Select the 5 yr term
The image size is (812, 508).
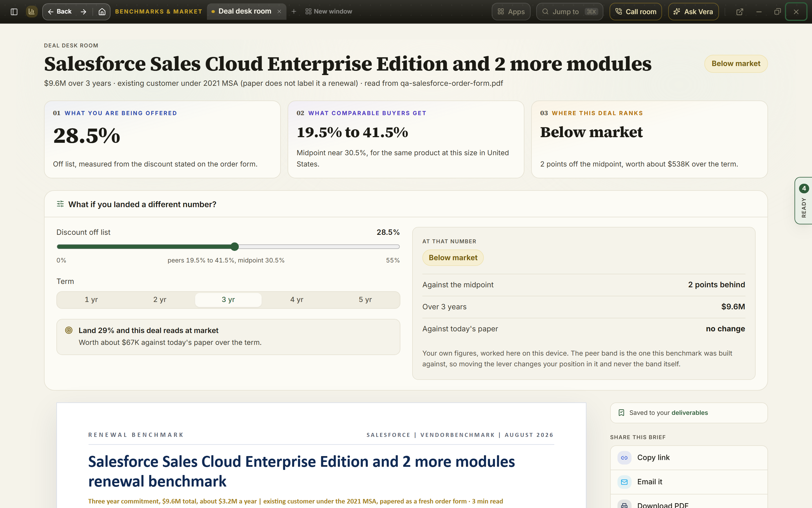pyautogui.click(x=365, y=300)
